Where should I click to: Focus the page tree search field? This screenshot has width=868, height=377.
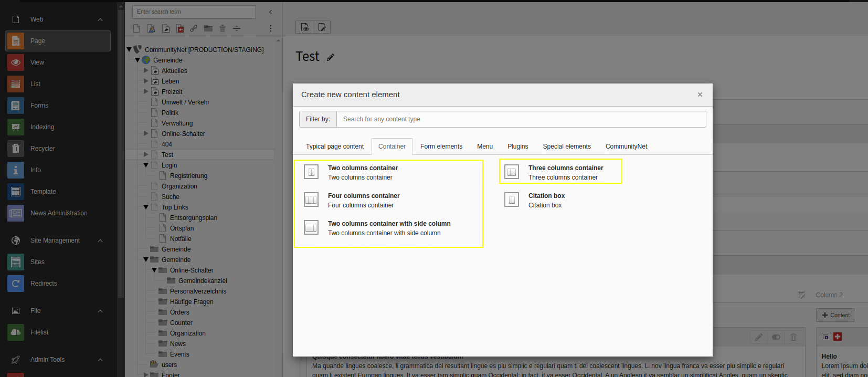(x=194, y=12)
